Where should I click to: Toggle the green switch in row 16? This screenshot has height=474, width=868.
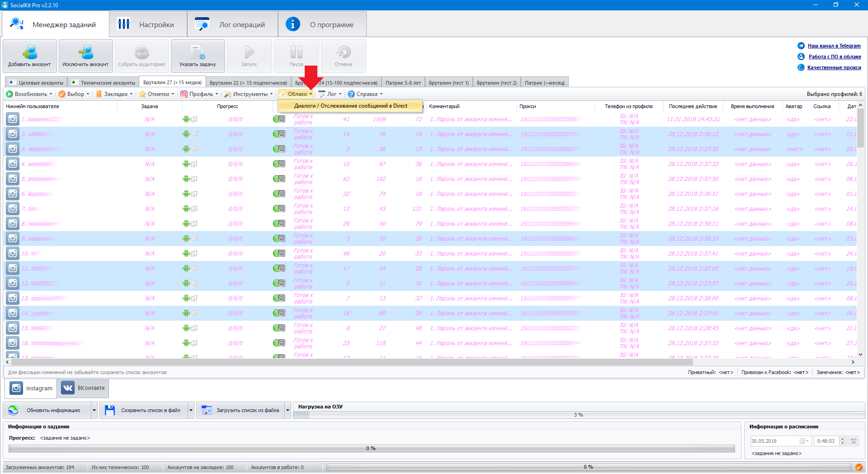(x=279, y=343)
